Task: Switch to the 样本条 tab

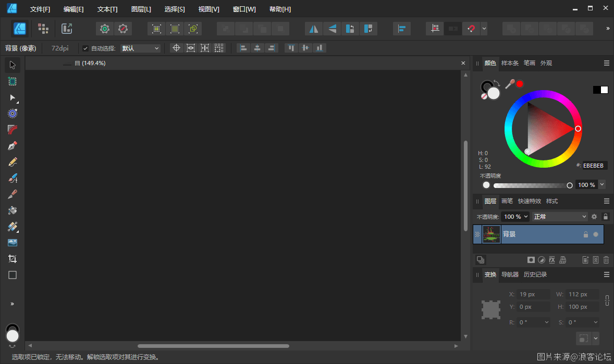Action: point(510,63)
